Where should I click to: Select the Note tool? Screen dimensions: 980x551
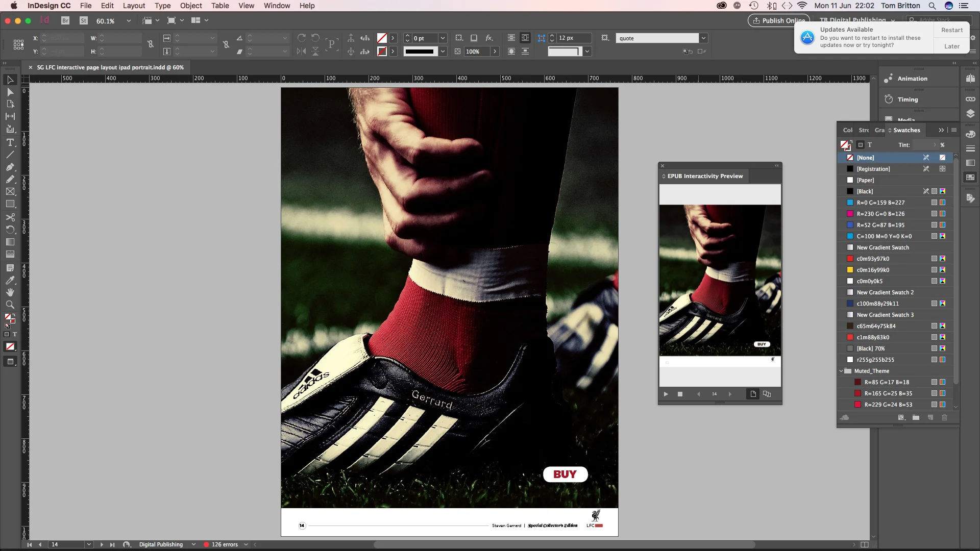tap(10, 268)
